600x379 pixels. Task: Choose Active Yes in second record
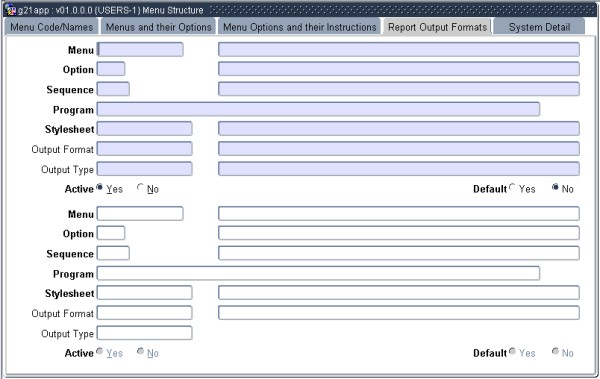[99, 351]
